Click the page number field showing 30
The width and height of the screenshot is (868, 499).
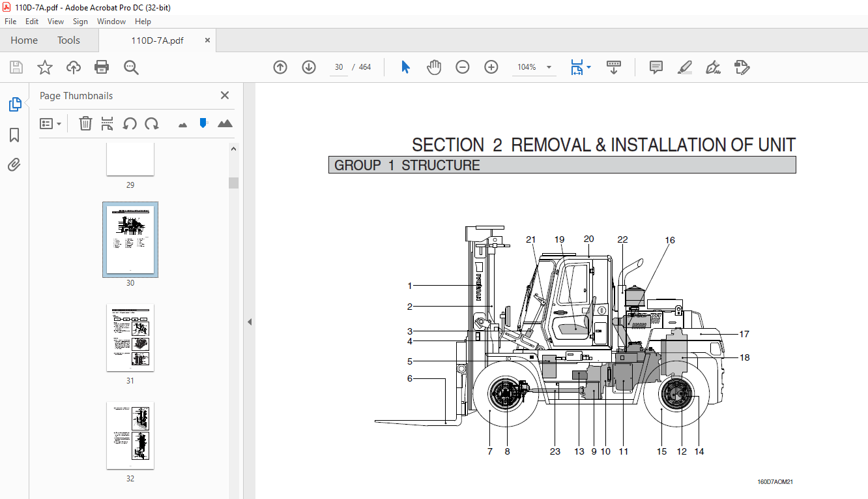coord(339,67)
